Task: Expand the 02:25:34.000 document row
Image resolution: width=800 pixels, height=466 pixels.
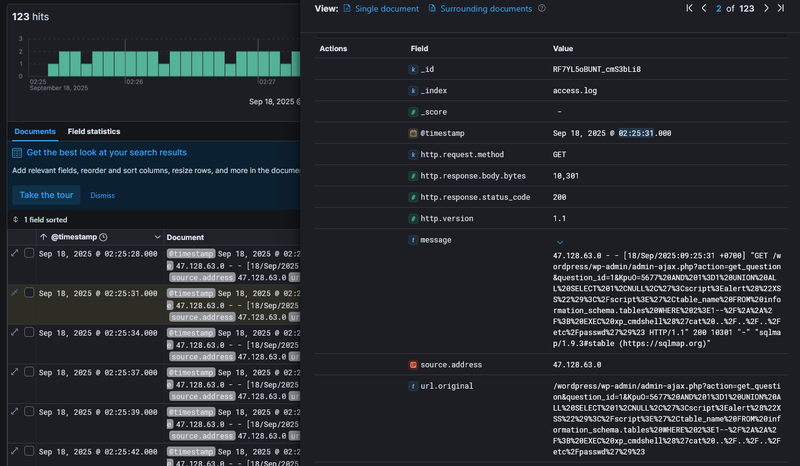Action: tap(15, 332)
